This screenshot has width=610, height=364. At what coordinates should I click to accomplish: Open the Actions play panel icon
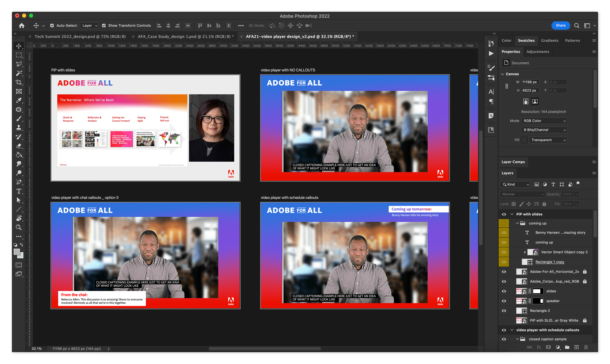[x=491, y=54]
